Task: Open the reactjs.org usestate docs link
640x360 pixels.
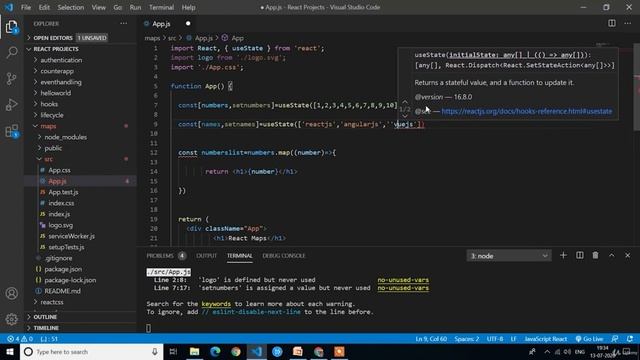Action: click(527, 111)
